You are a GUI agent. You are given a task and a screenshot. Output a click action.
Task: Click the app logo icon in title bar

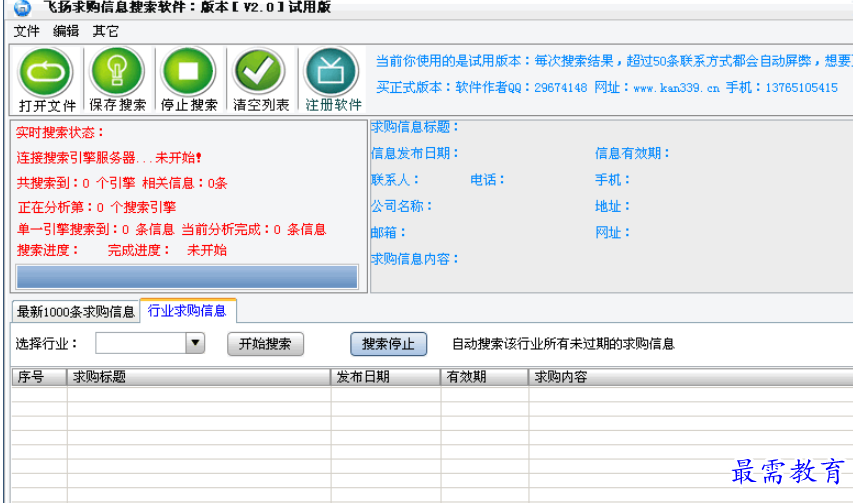(22, 8)
